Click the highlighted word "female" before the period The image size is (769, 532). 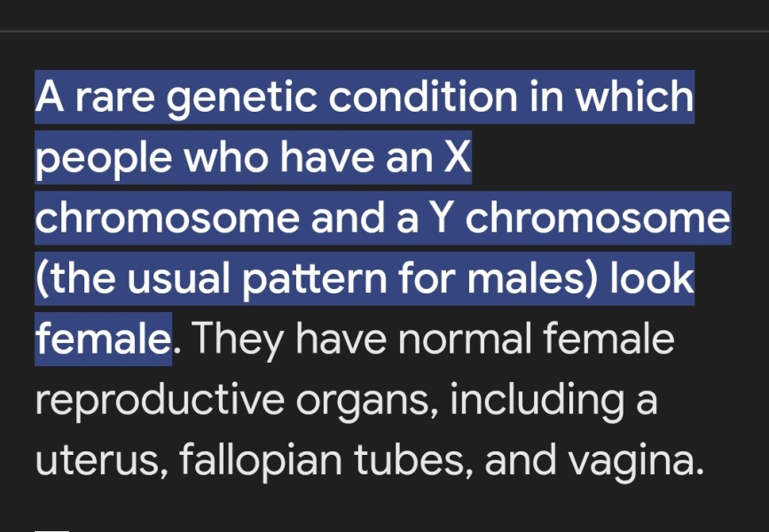pyautogui.click(x=101, y=339)
